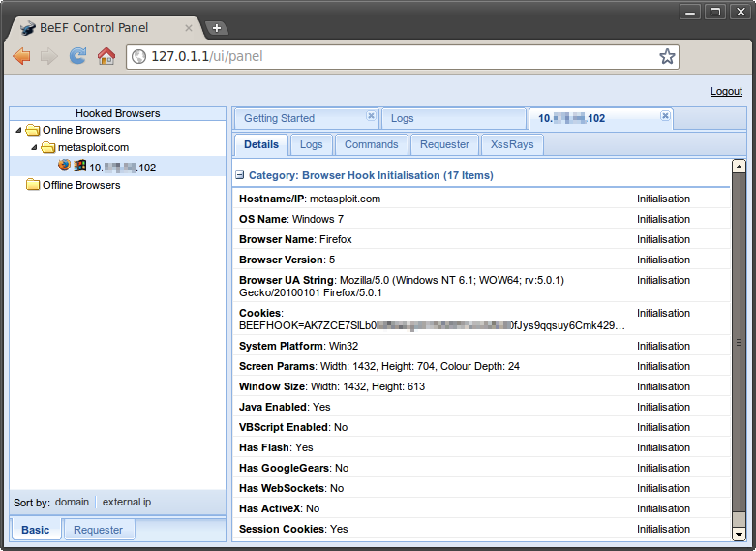756x551 pixels.
Task: Select the Has GoogleGears: No row
Action: tap(481, 467)
